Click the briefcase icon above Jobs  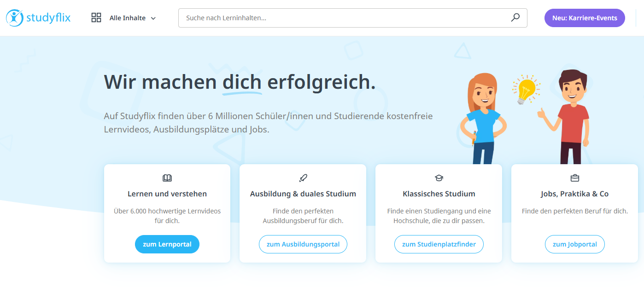[x=574, y=178]
